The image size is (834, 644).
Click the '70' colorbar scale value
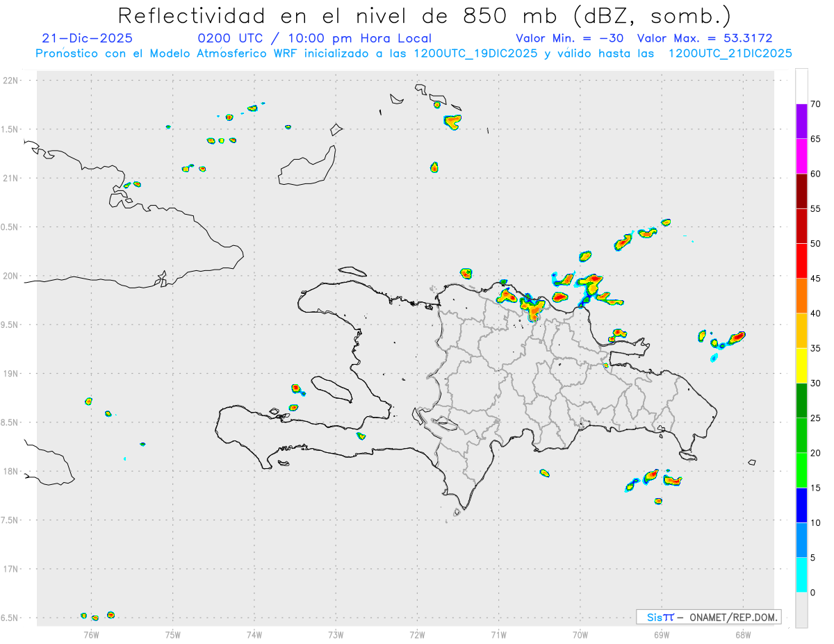pyautogui.click(x=815, y=104)
